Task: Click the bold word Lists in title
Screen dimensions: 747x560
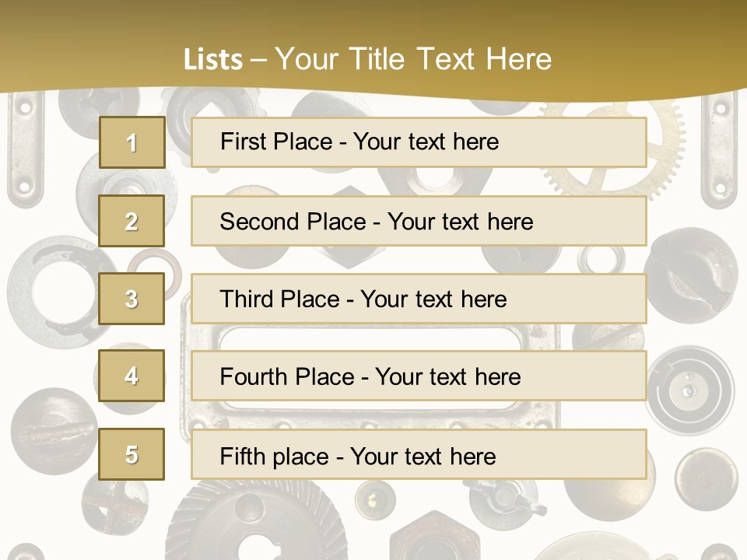Action: tap(213, 60)
